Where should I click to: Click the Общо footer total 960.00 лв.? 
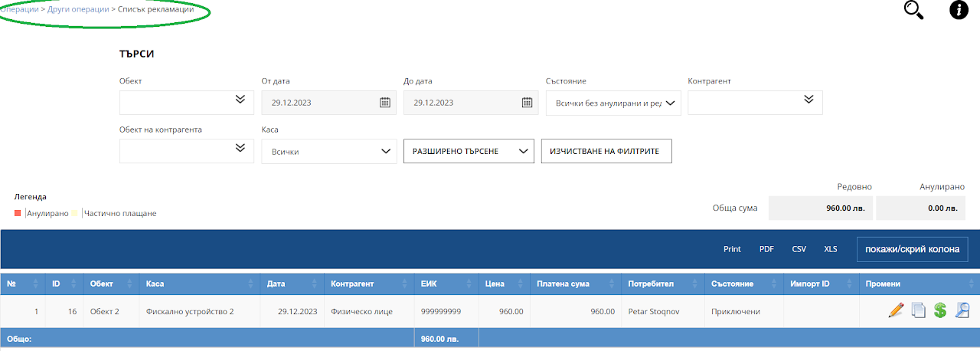tap(439, 338)
